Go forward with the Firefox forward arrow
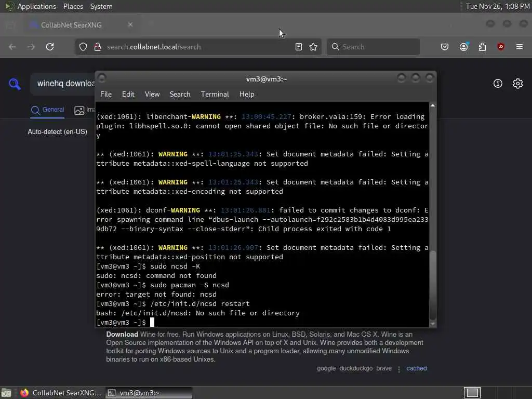The height and width of the screenshot is (399, 532). pyautogui.click(x=31, y=47)
